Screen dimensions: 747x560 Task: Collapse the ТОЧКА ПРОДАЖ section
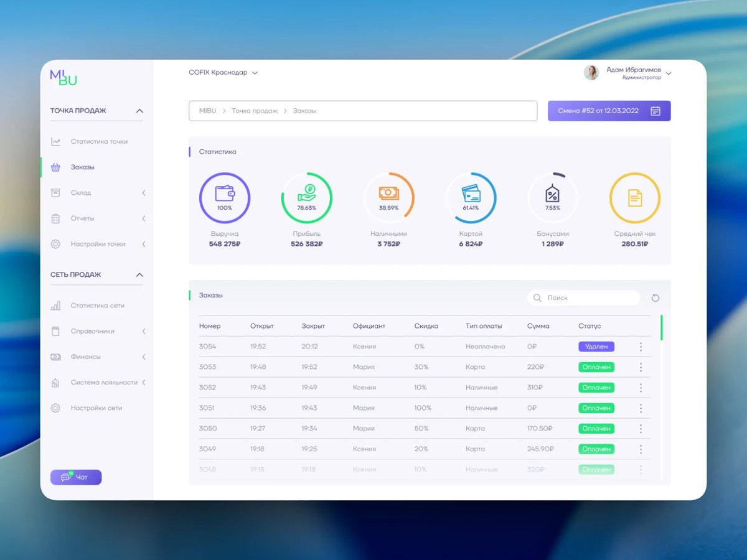click(x=139, y=111)
